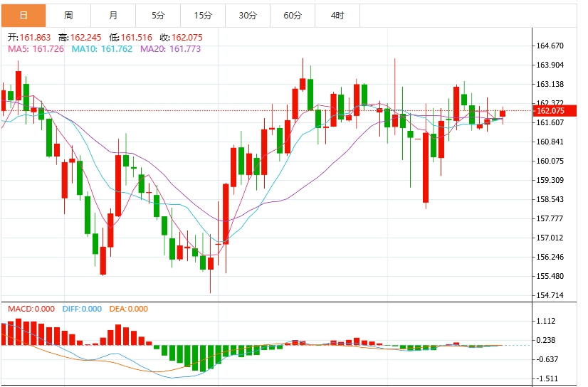Click the MA5: 161.726 indicator label
Screen dimensions: 588x387
click(x=36, y=49)
